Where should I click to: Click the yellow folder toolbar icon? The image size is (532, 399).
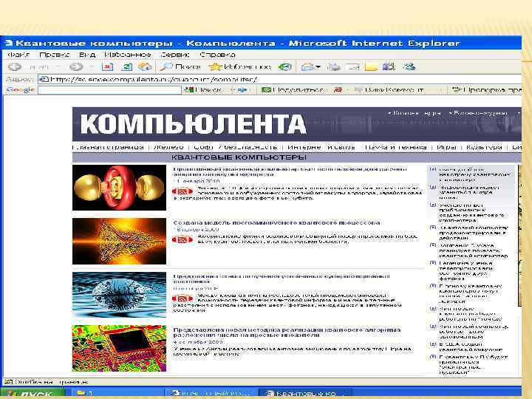pos(371,66)
